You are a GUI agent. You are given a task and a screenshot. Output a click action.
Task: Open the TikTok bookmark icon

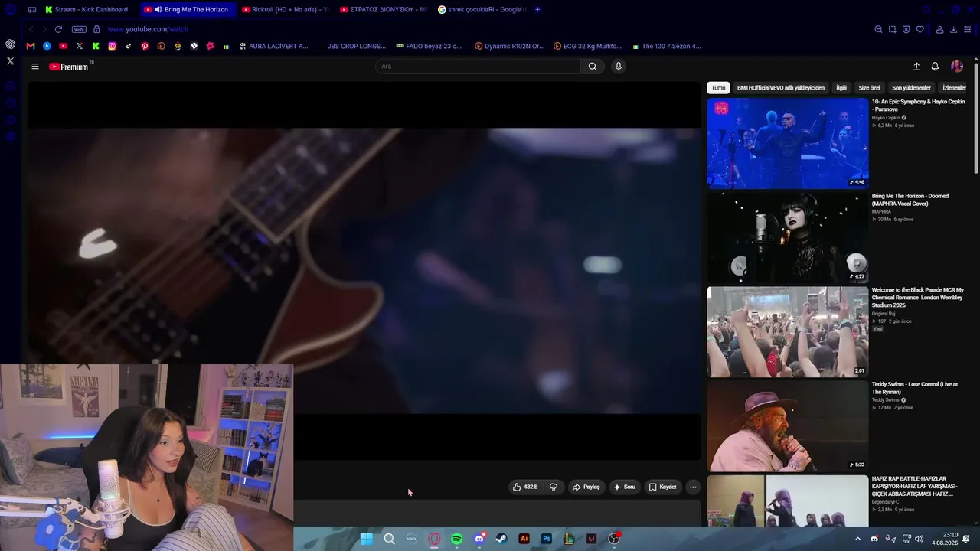128,46
